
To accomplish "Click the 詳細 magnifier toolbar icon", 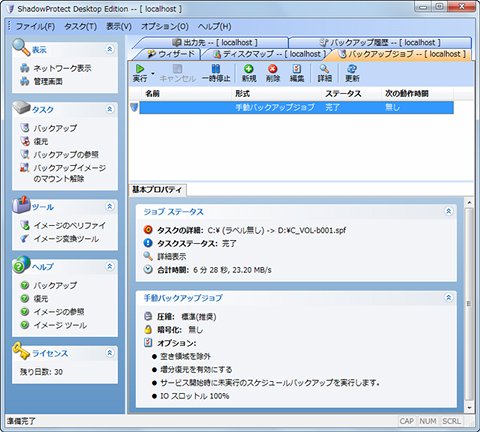I will point(324,69).
